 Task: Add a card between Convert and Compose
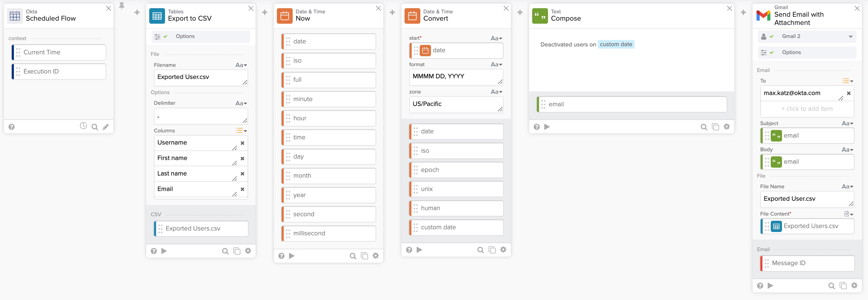pyautogui.click(x=520, y=12)
